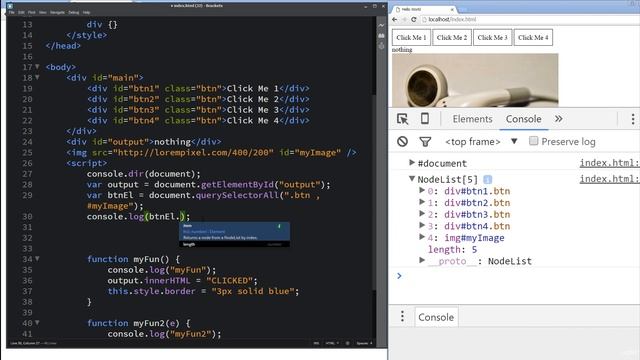Click the 'Click Me 4' button on page
The width and height of the screenshot is (640, 360).
[533, 38]
